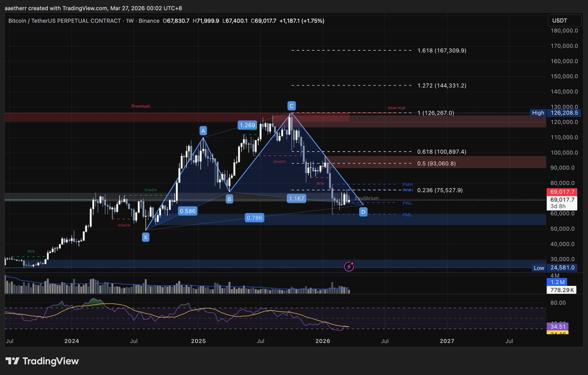The height and width of the screenshot is (375, 588).
Task: Click the Low 24,581.0 price label
Action: [x=554, y=268]
